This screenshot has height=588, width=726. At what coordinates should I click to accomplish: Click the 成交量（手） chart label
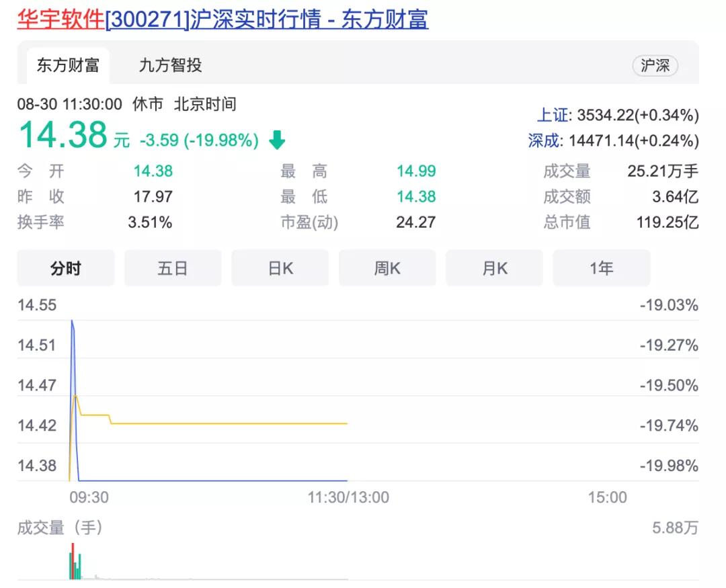coord(60,528)
